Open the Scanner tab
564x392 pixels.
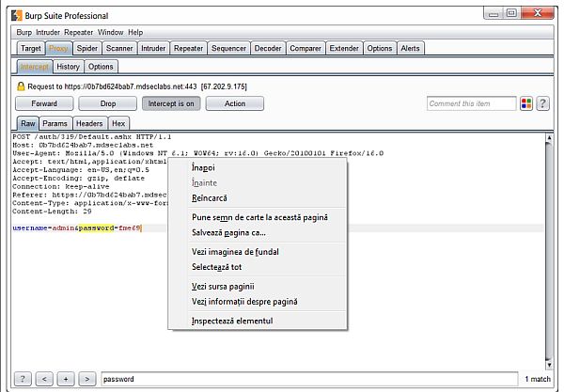point(119,48)
